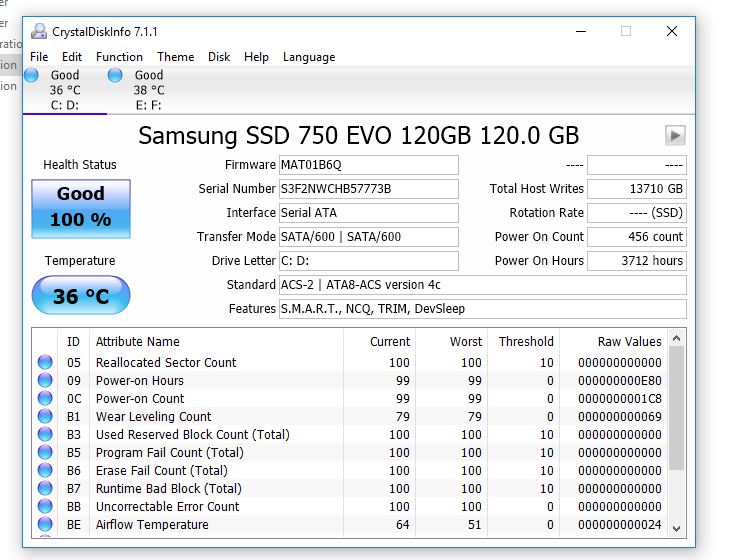Click the attribute list scrollbar thumb
The height and width of the screenshot is (560, 732).
[676, 408]
